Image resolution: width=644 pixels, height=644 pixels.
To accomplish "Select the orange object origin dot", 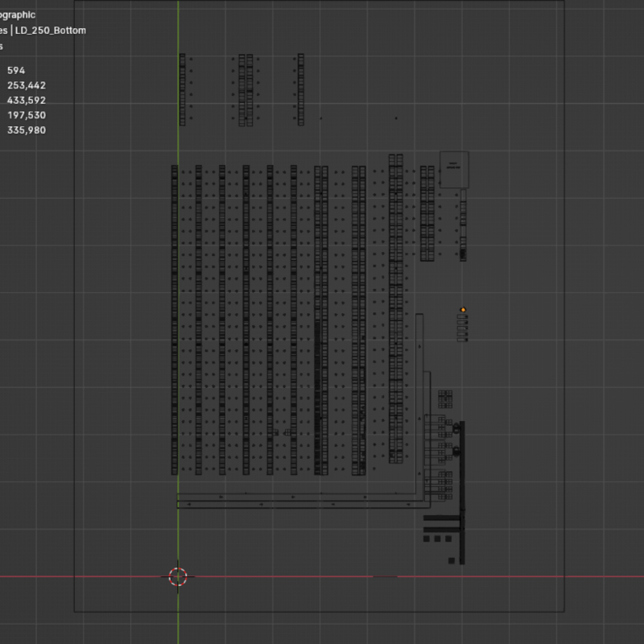I will click(463, 310).
